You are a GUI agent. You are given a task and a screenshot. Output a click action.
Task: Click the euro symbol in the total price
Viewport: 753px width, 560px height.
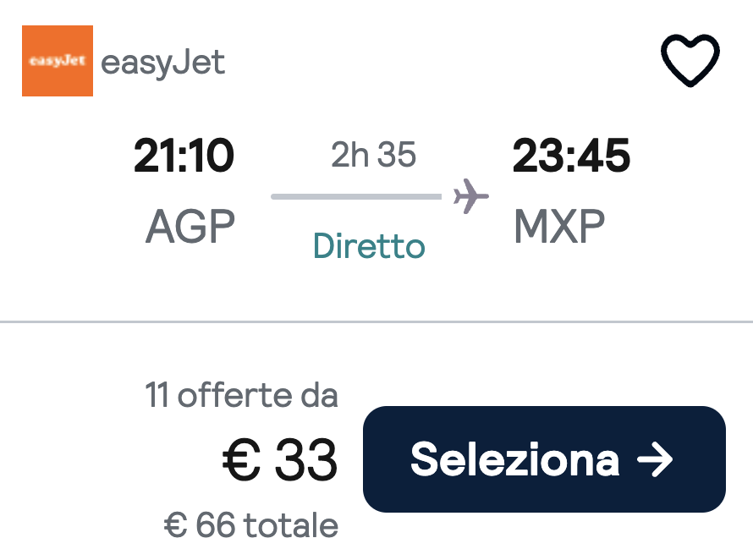tap(175, 525)
